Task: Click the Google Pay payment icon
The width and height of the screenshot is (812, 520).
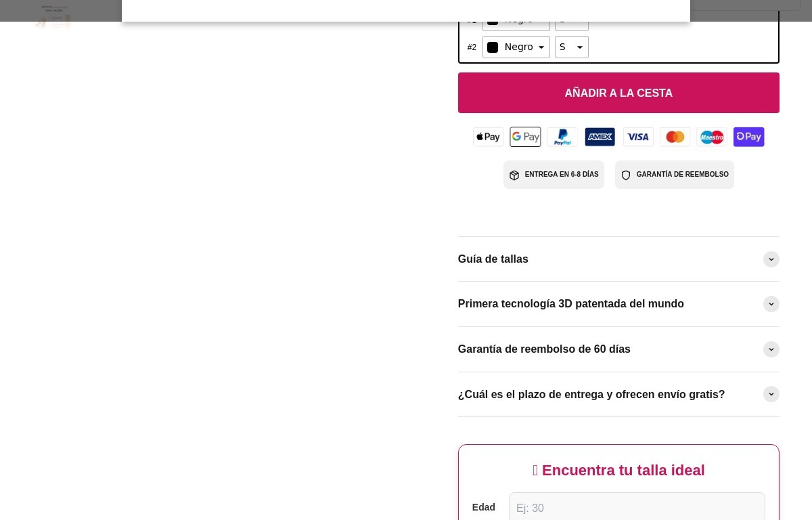Action: pyautogui.click(x=525, y=137)
